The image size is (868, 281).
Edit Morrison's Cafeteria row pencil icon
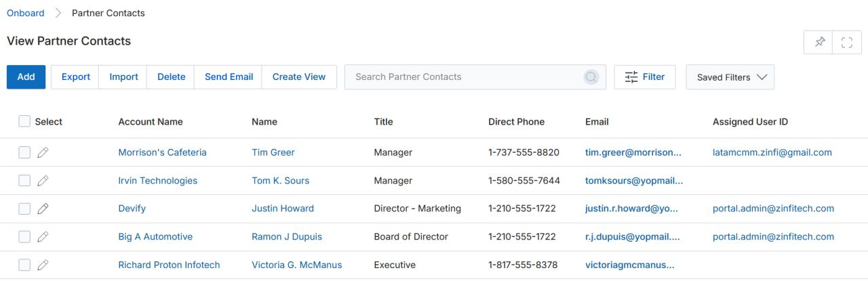click(43, 152)
